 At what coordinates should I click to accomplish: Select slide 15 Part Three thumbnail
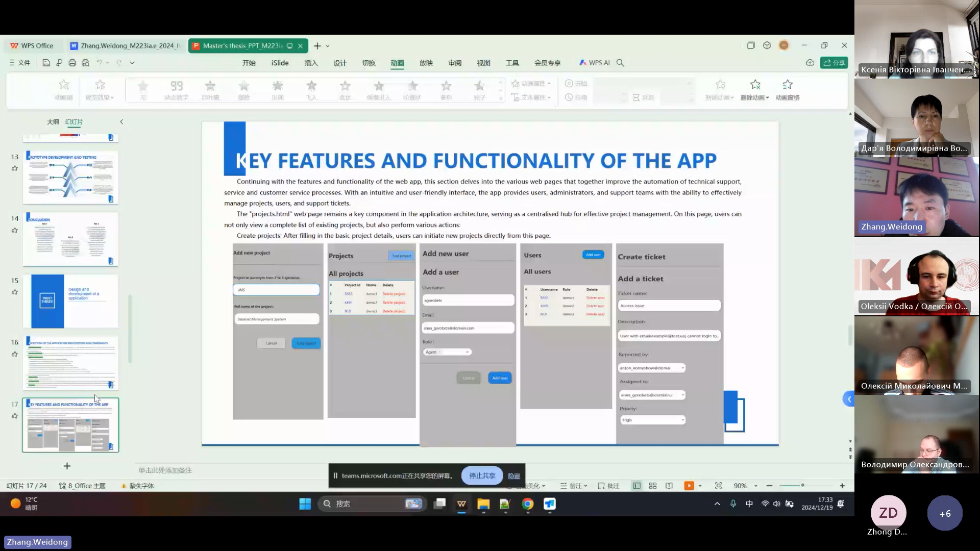70,301
